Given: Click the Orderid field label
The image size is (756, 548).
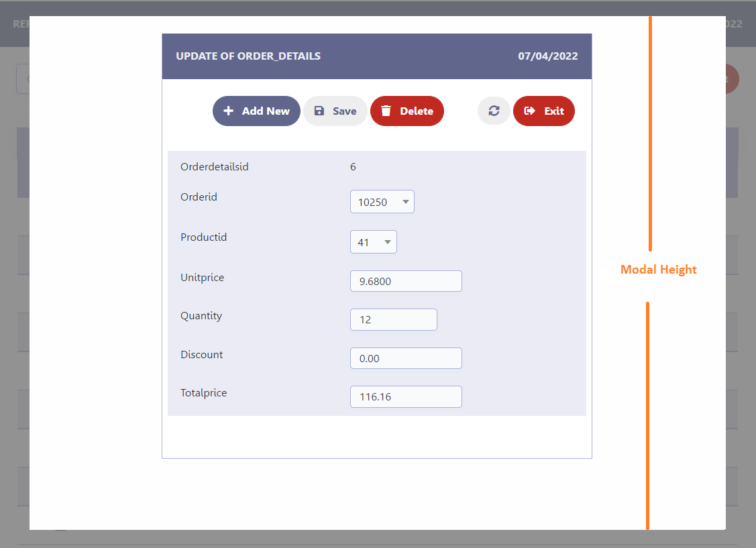Looking at the screenshot, I should (199, 197).
